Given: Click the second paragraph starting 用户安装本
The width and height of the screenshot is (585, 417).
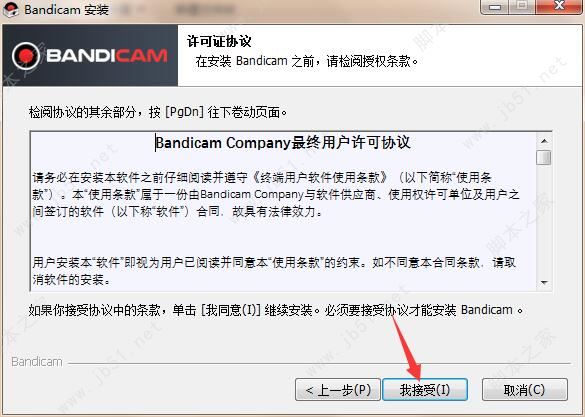Looking at the screenshot, I should pos(274,271).
